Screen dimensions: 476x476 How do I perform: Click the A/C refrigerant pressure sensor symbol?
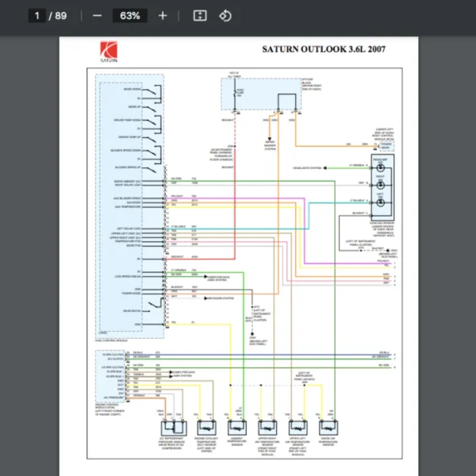[174, 428]
